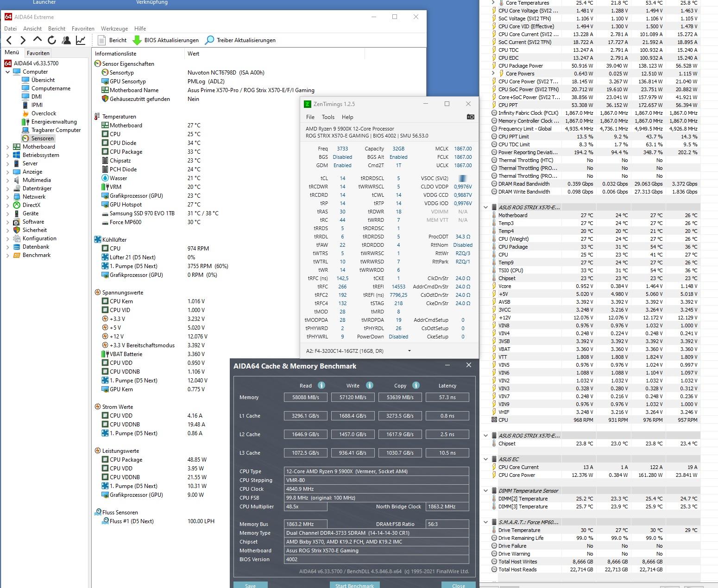Open the Bericht report button
The width and height of the screenshot is (718, 588).
pos(113,40)
